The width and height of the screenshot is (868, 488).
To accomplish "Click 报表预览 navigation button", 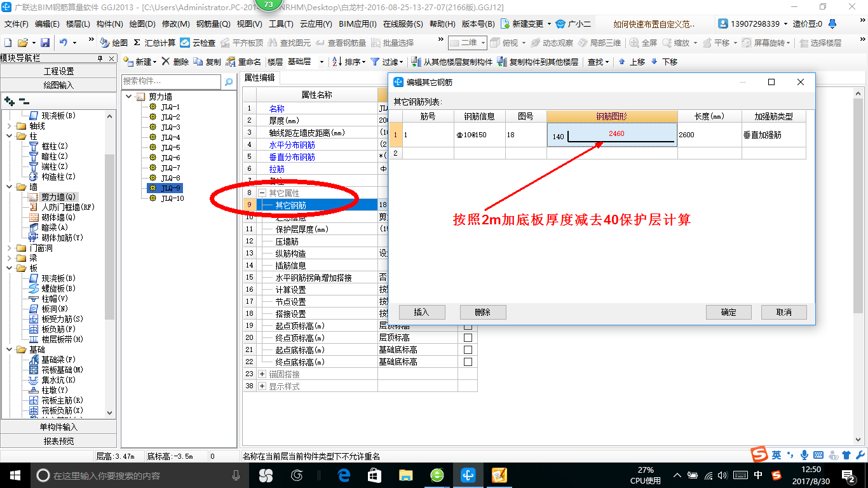I will [58, 440].
